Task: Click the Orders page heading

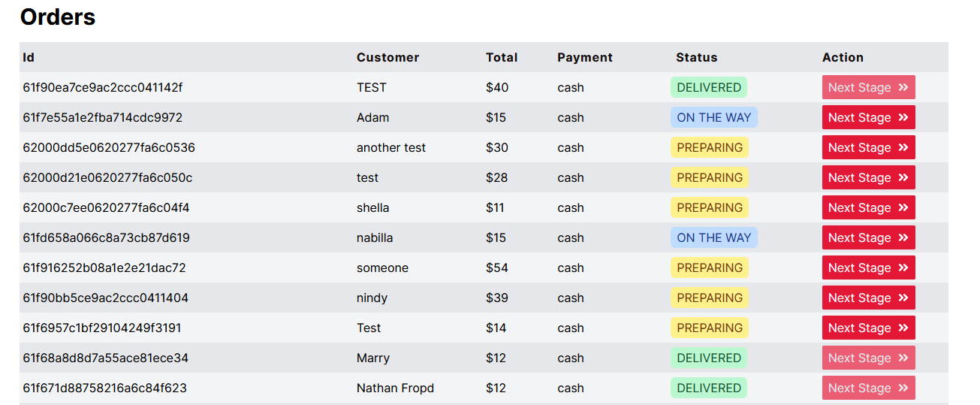Action: [58, 17]
